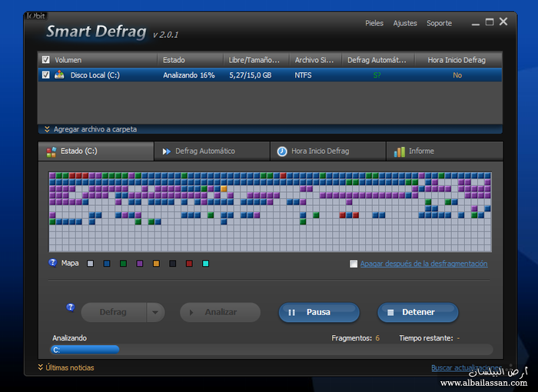Open the Defrag button dropdown arrow
This screenshot has height=392, width=538.
pos(155,312)
